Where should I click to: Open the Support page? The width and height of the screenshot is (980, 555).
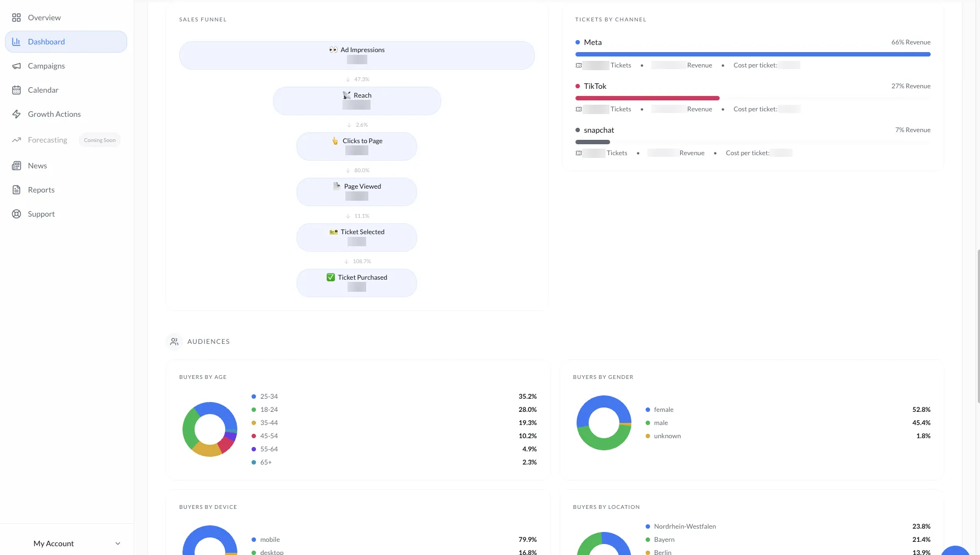66,214
